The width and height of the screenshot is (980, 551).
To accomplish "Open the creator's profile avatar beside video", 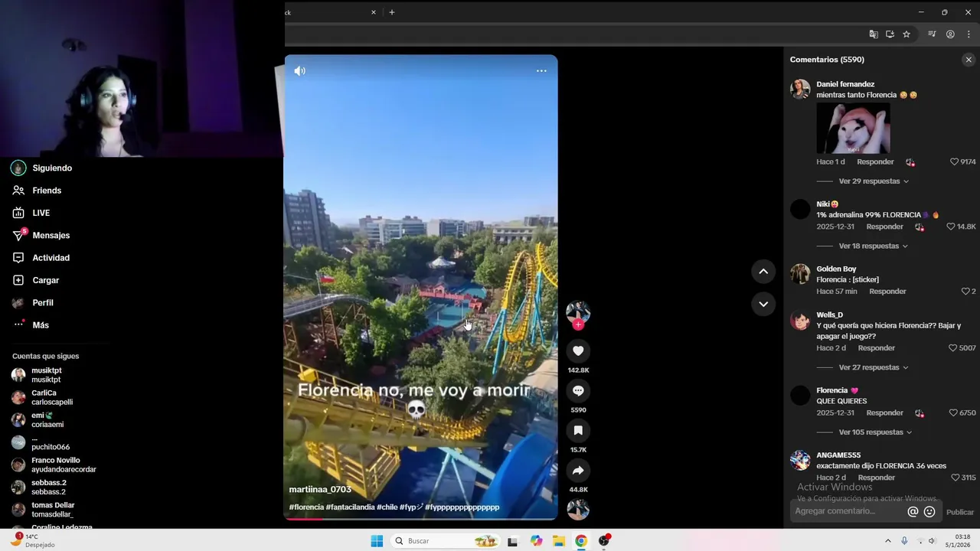I will click(x=578, y=311).
